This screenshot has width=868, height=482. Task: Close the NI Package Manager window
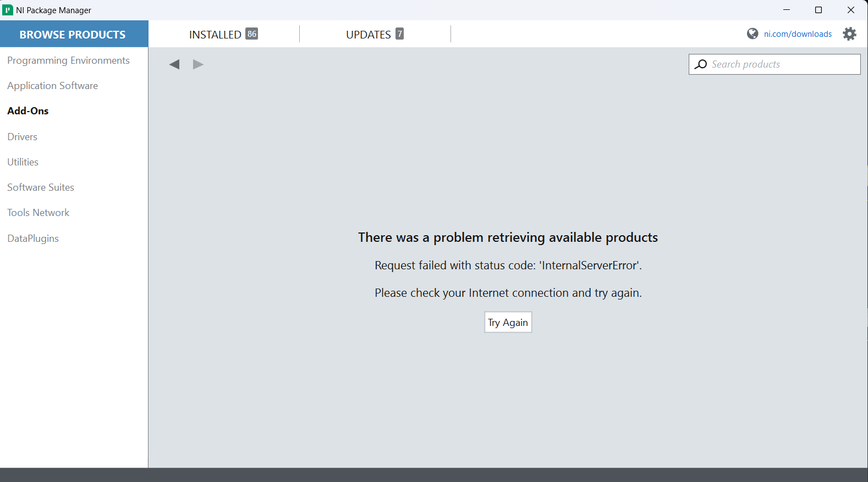851,10
